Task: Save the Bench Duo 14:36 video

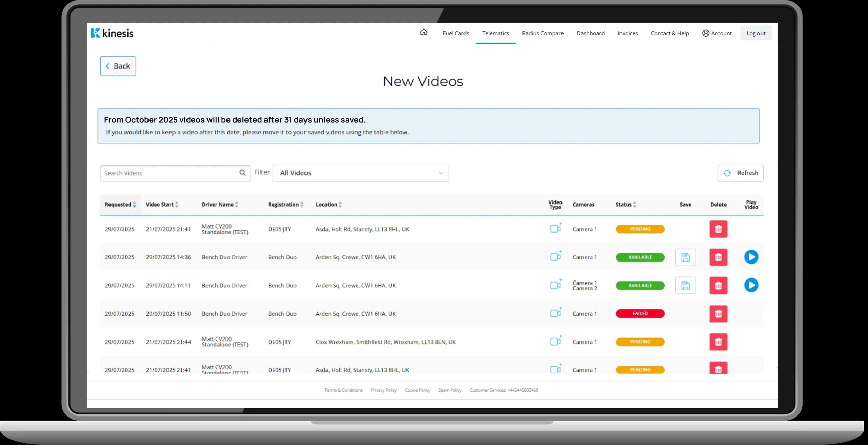Action: pos(685,257)
